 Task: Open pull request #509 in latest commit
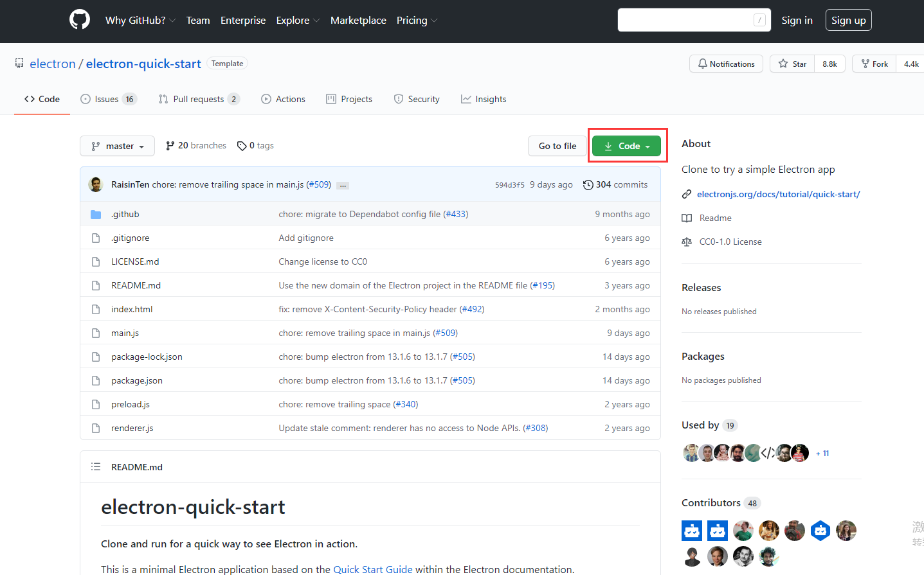[x=319, y=184]
